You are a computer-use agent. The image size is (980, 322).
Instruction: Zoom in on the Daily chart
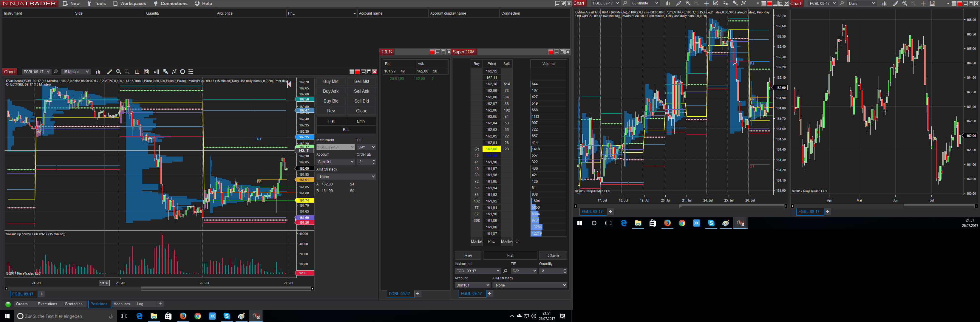pyautogui.click(x=905, y=3)
